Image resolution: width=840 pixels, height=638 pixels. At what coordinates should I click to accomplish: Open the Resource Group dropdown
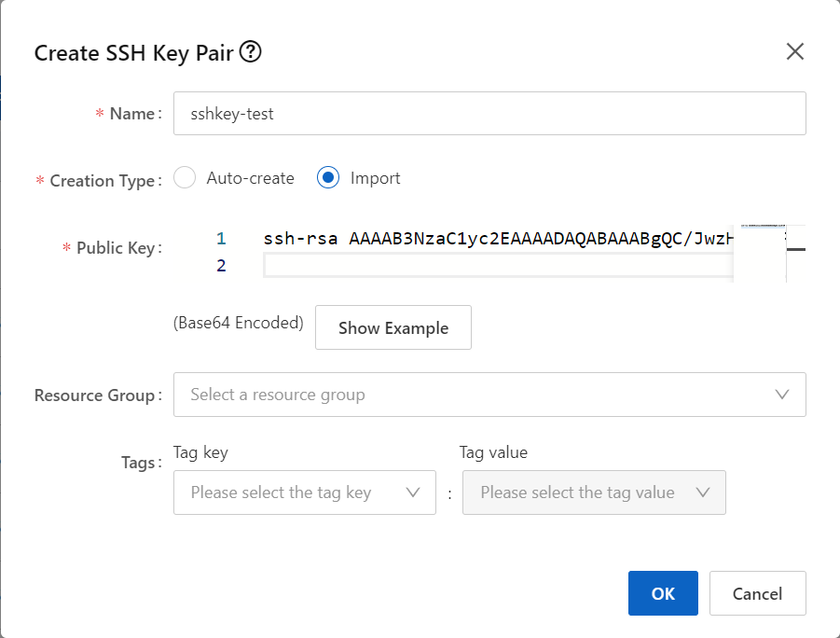[489, 395]
